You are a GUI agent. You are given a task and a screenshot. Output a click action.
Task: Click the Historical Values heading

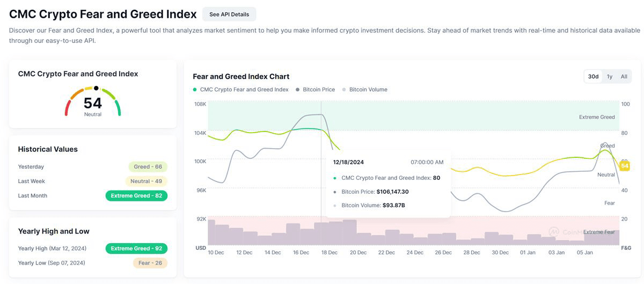(48, 149)
